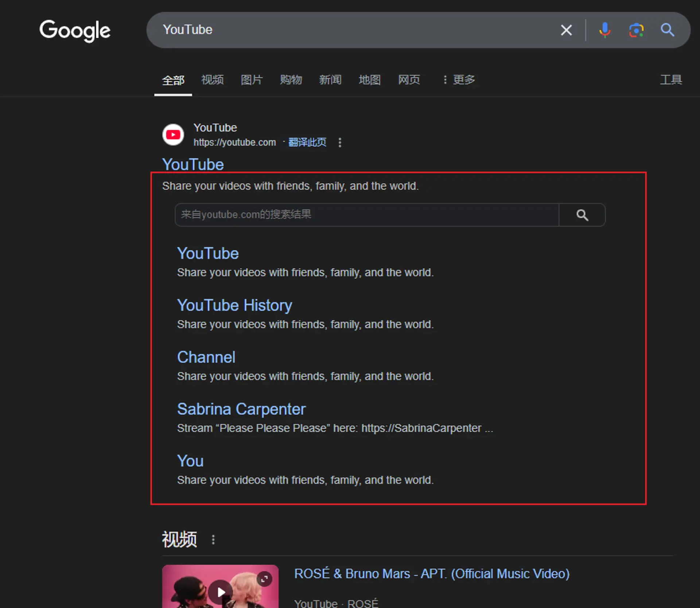
Task: Switch to the 图片 tab
Action: (252, 80)
